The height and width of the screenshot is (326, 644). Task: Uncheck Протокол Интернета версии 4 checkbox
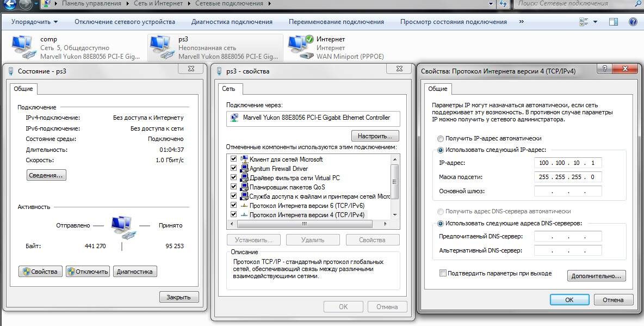234,214
